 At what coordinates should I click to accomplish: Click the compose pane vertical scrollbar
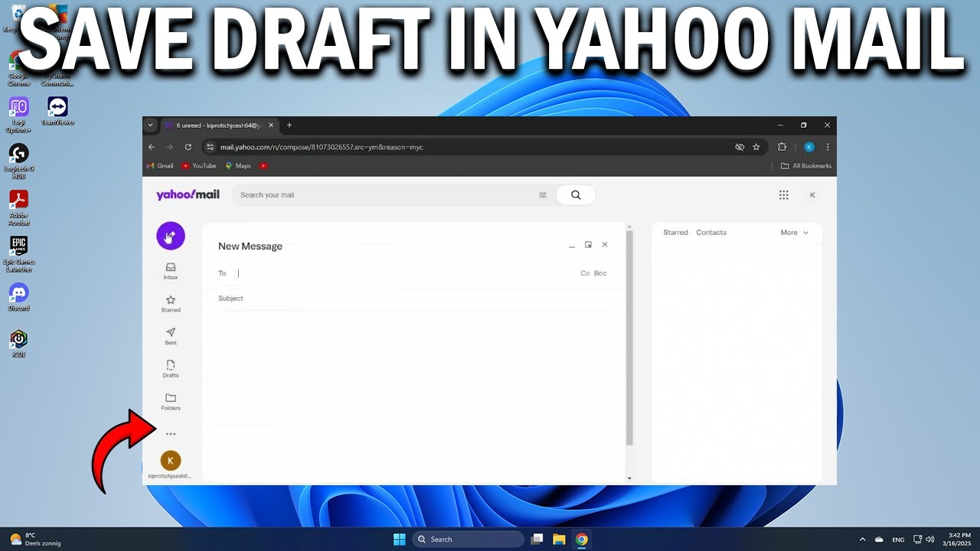629,337
